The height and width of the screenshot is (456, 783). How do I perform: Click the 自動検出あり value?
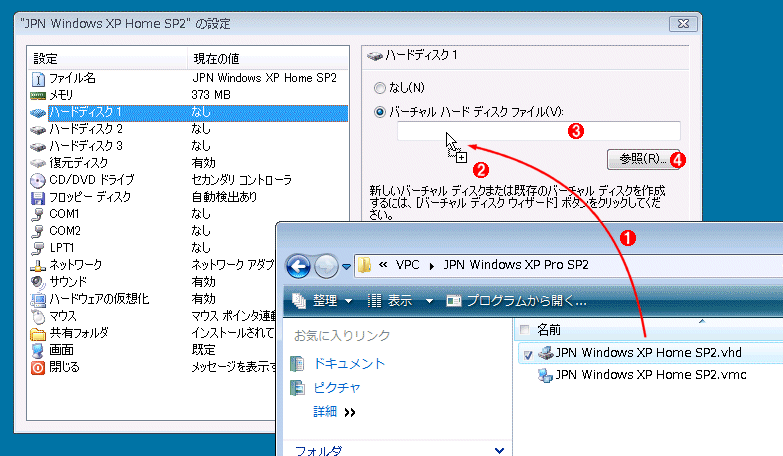click(224, 197)
